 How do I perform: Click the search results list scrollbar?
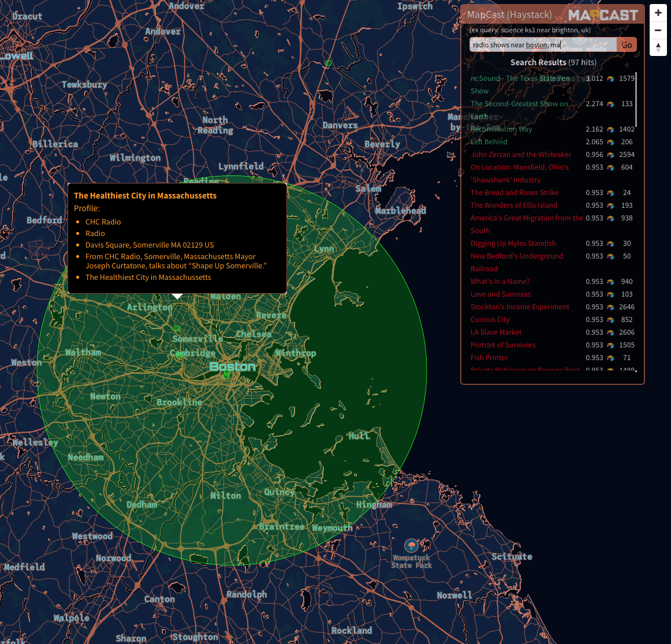point(636,99)
